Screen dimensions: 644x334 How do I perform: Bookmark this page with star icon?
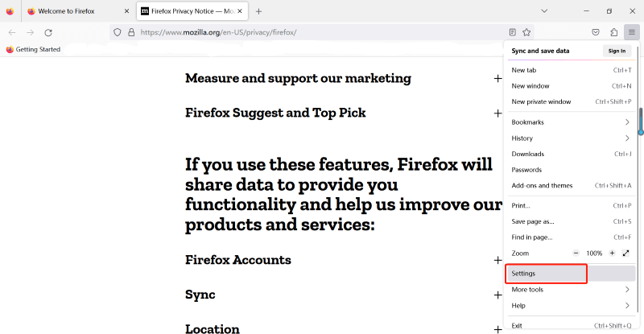tap(526, 32)
